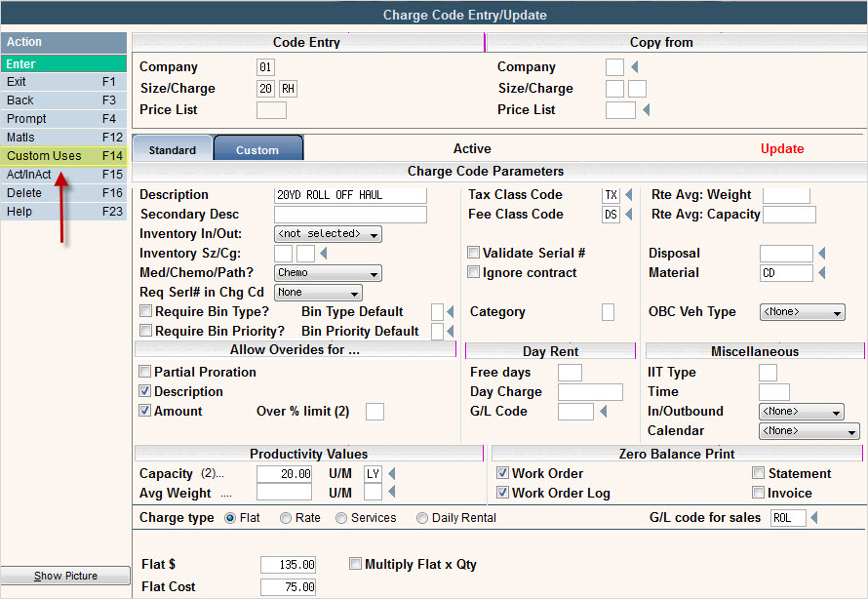Switch to the Custom tab
The image size is (868, 599).
(x=258, y=149)
